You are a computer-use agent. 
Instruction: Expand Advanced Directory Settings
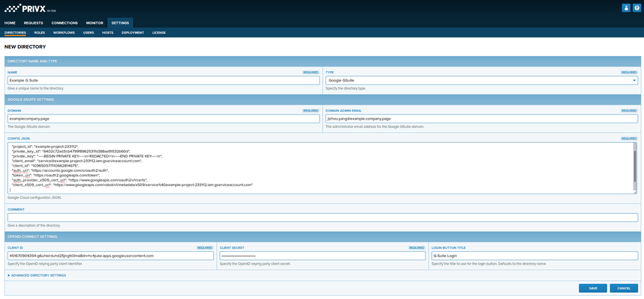click(x=37, y=275)
